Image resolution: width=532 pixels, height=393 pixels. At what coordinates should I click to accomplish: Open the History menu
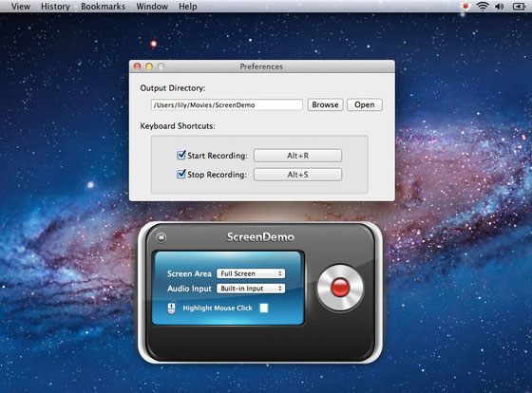coord(55,6)
